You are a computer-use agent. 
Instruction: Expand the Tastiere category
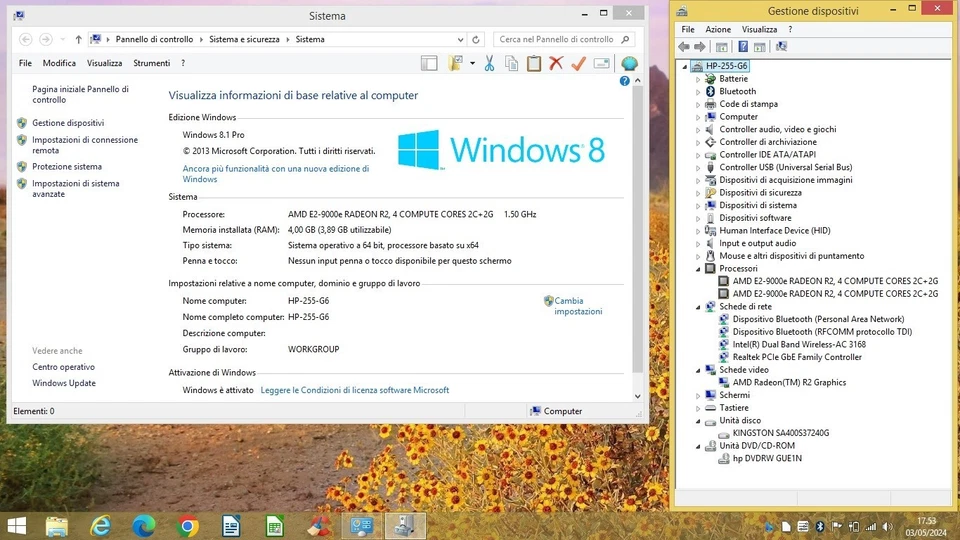tap(698, 408)
